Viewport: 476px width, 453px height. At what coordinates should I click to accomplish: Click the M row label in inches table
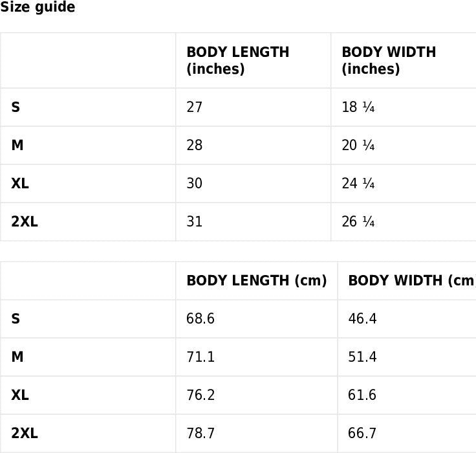pyautogui.click(x=17, y=145)
